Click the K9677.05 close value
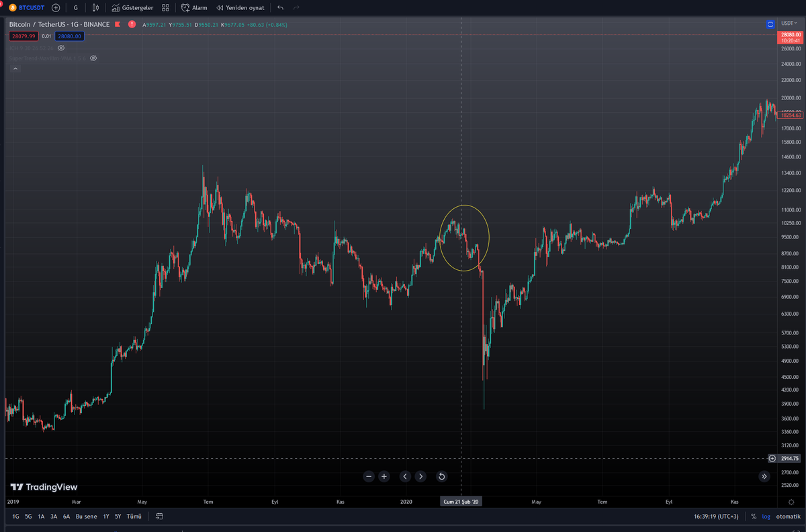Image resolution: width=806 pixels, height=532 pixels. [233, 24]
